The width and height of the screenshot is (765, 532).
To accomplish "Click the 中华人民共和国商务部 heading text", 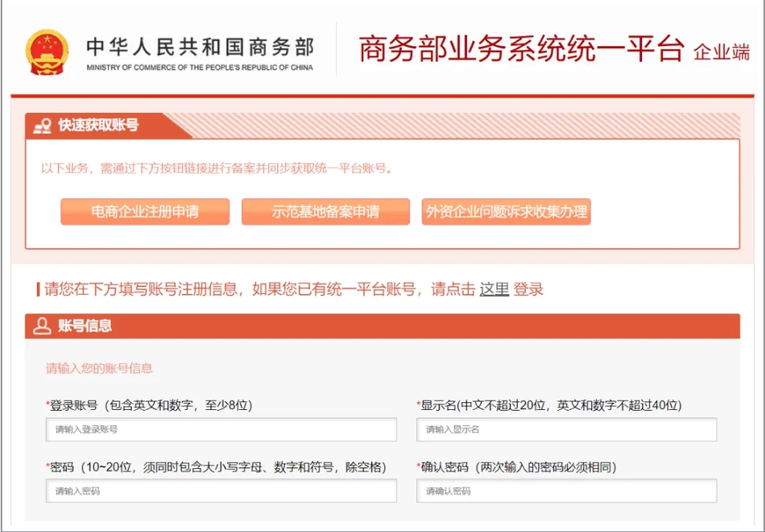I will click(x=200, y=48).
